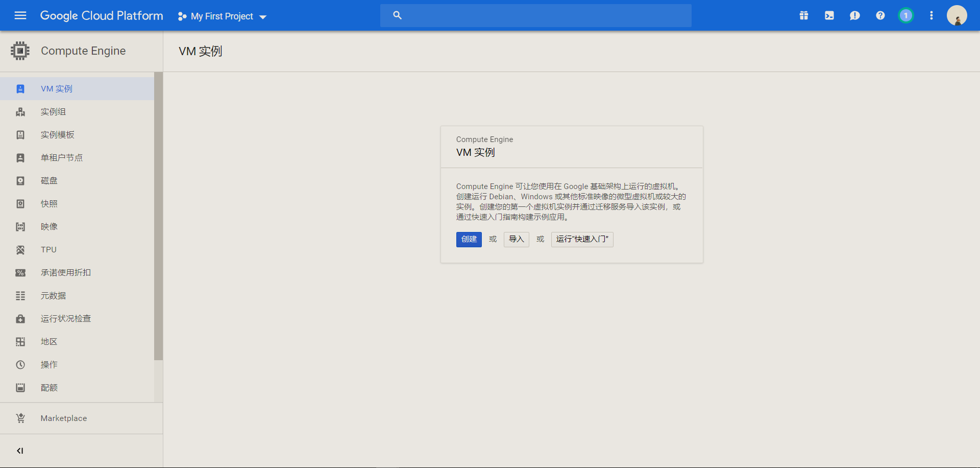This screenshot has height=468, width=980.
Task: Click the TPU icon
Action: (20, 250)
